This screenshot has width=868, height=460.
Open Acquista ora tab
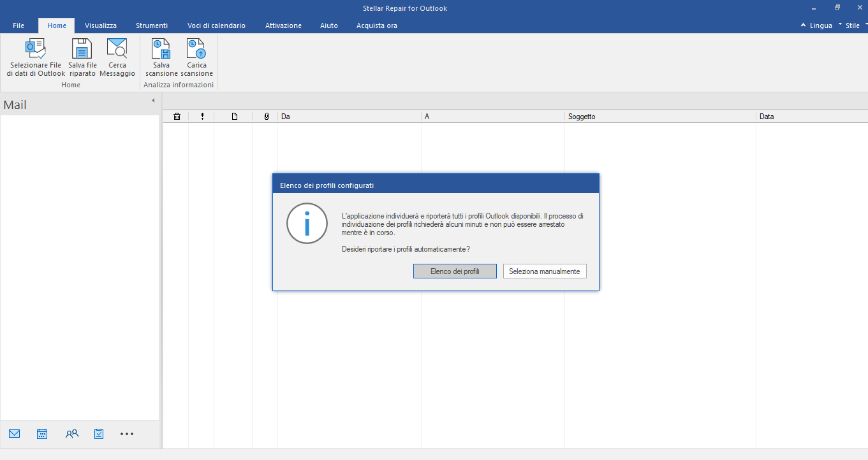tap(376, 25)
